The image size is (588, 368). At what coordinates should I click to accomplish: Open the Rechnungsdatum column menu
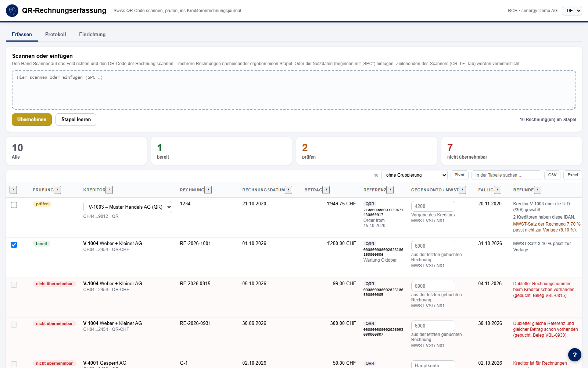(x=288, y=190)
